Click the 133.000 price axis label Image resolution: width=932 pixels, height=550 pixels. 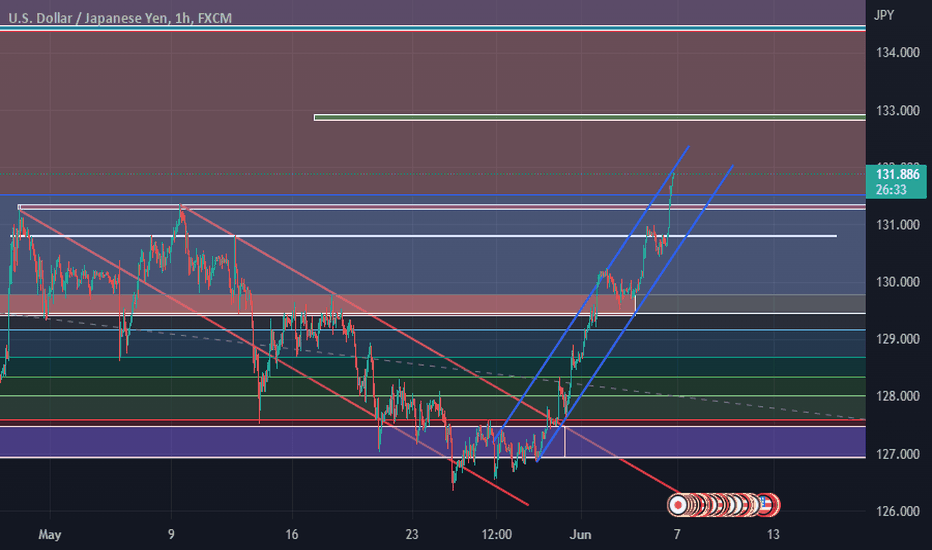(898, 111)
